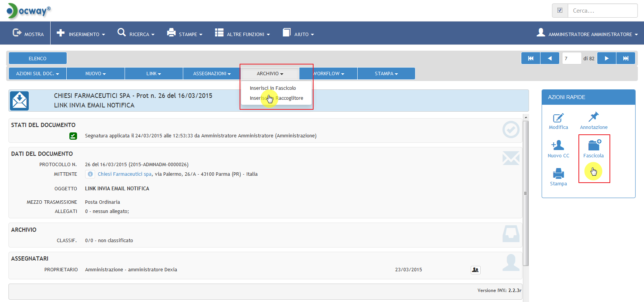This screenshot has width=644, height=302.
Task: Click the Elenco button
Action: tap(38, 58)
